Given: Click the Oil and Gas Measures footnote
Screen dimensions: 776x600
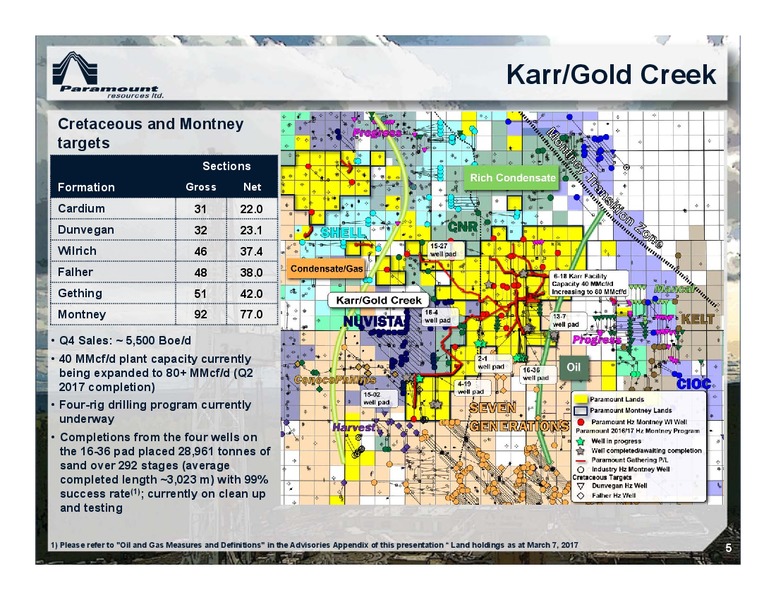Looking at the screenshot, I should pos(314,545).
